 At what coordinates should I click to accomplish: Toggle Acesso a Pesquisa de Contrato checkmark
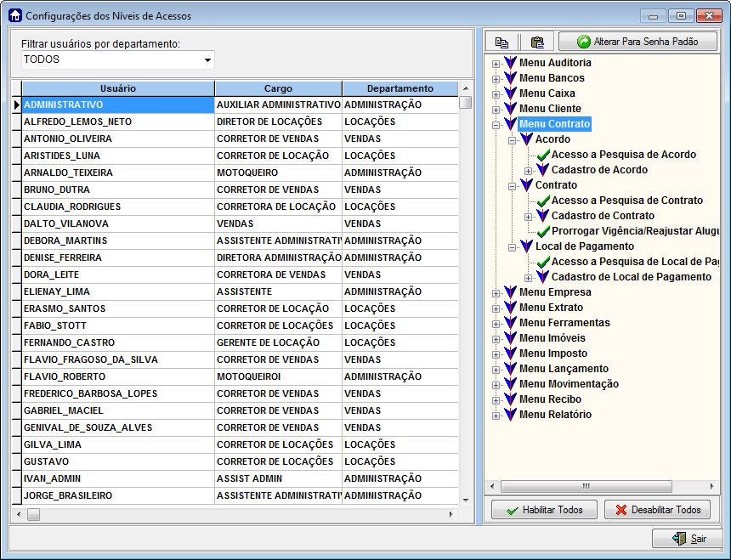tap(543, 201)
